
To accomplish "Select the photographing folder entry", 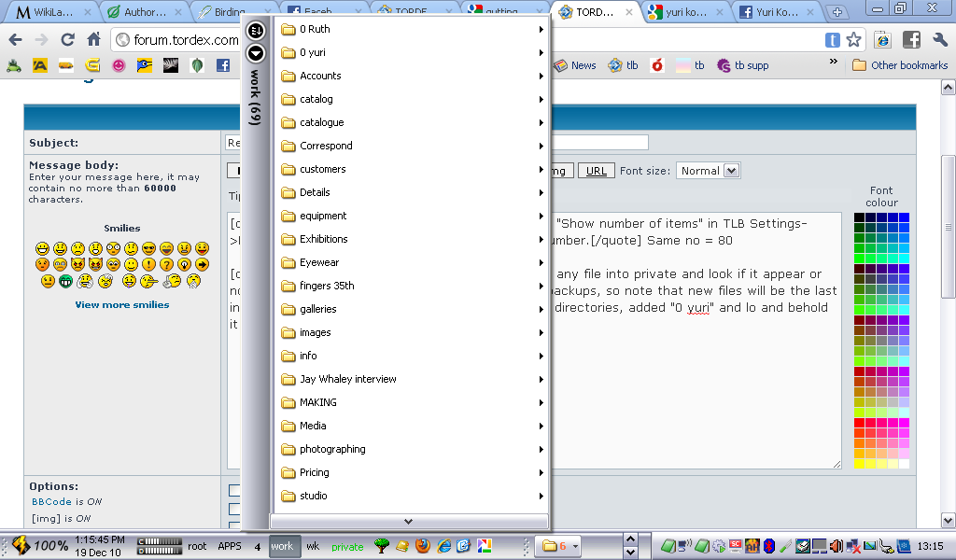I will (x=411, y=449).
